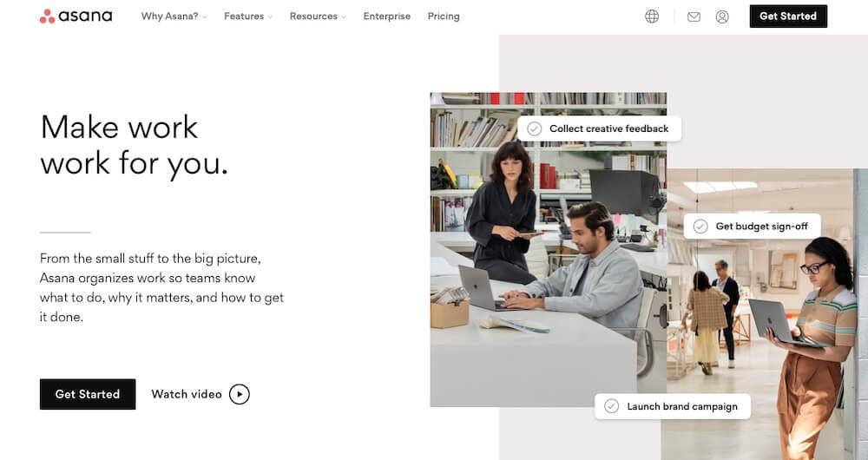Toggle the Get budget sign-off checkmark
Viewport: 868px width, 460px height.
pos(700,227)
